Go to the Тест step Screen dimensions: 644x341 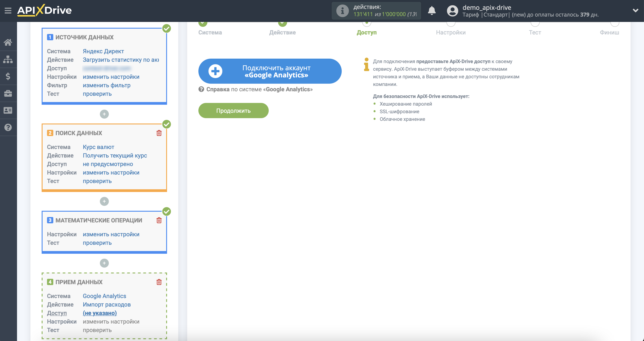point(535,32)
